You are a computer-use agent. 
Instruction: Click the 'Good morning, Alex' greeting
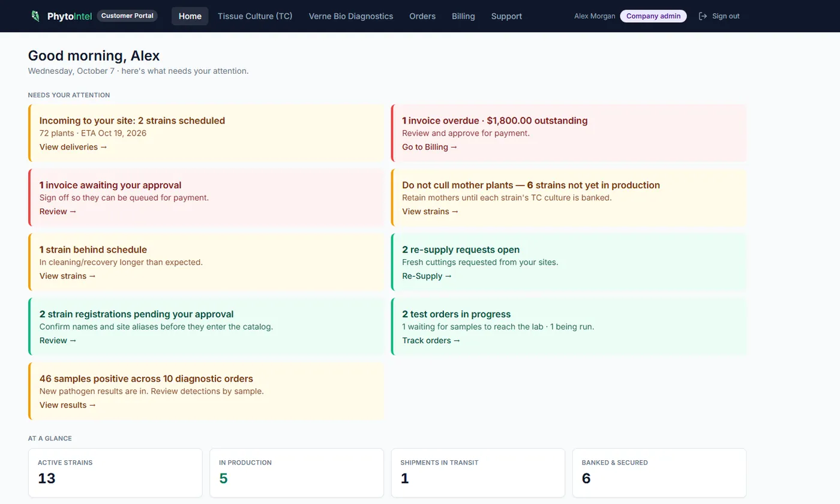94,56
